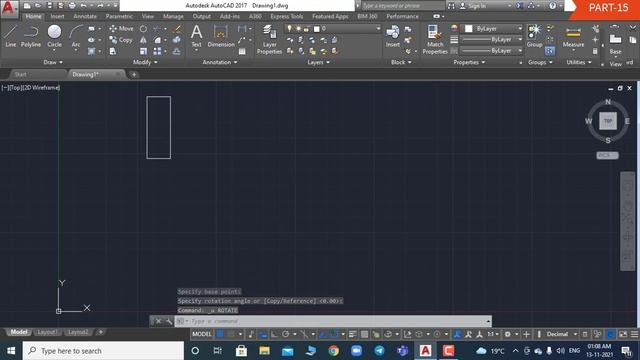
Task: Switch to the Parametric ribbon tab
Action: (x=119, y=16)
